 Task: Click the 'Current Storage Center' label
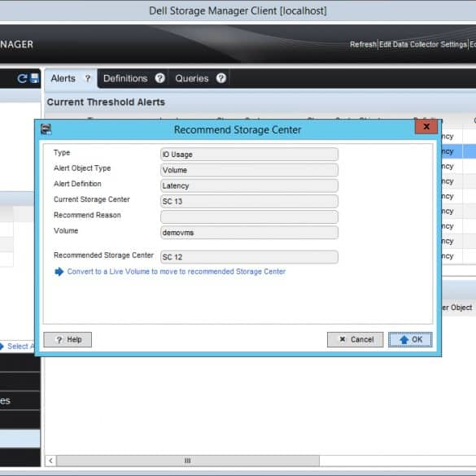coord(92,199)
